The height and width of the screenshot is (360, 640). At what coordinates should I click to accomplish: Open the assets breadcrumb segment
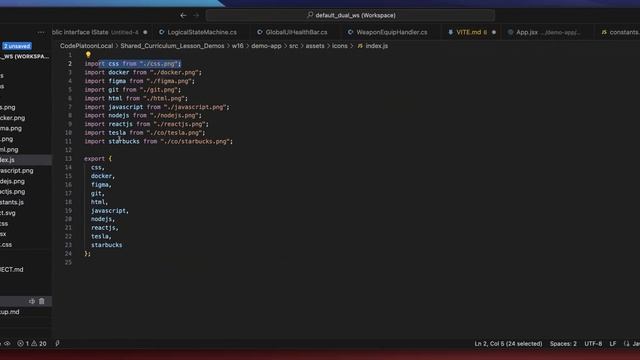click(315, 46)
